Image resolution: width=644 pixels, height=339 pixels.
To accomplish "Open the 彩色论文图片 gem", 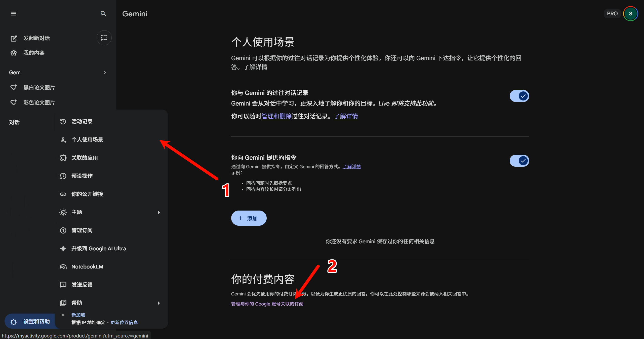I will click(39, 103).
